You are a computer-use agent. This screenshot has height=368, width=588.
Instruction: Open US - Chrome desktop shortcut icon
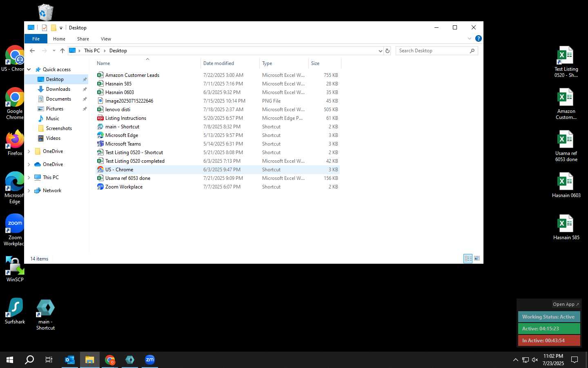(14, 58)
